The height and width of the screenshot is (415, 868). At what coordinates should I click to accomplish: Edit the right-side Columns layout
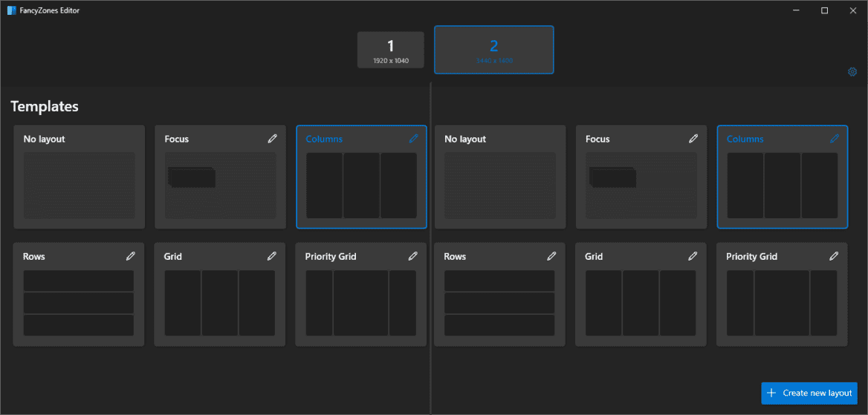tap(835, 139)
